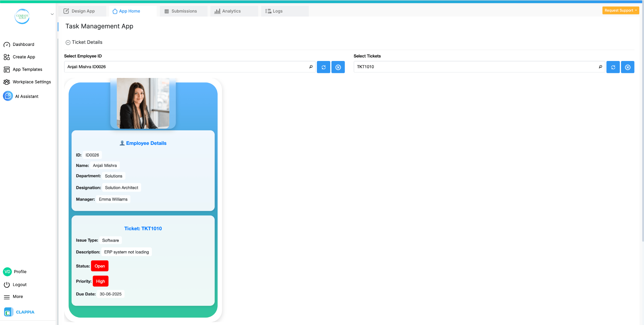
Task: Click the search icon in Employee ID field
Action: pyautogui.click(x=311, y=67)
